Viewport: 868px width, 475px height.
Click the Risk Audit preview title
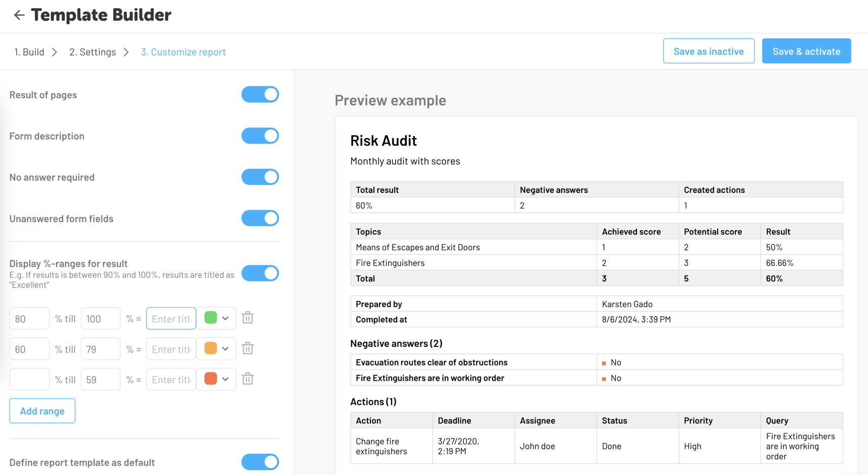pos(384,141)
